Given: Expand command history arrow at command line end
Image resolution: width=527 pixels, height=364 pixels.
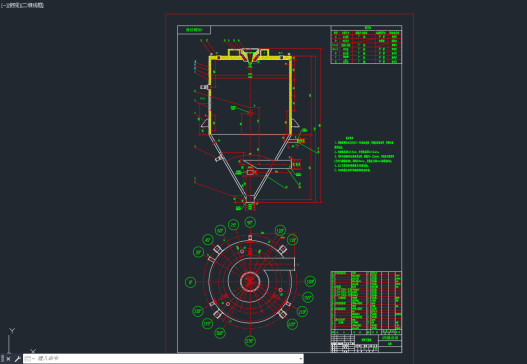Looking at the screenshot, I should (300, 359).
